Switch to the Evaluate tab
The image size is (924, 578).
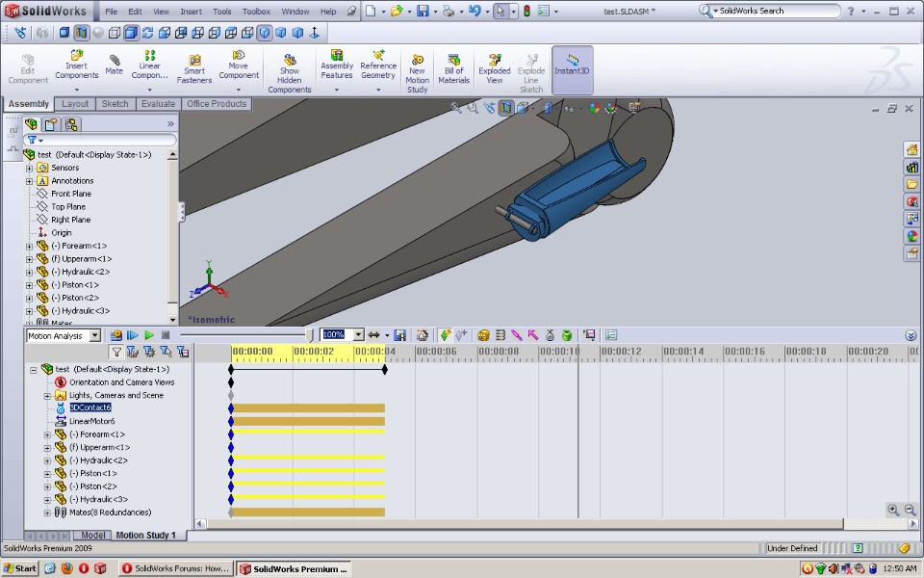tap(158, 104)
